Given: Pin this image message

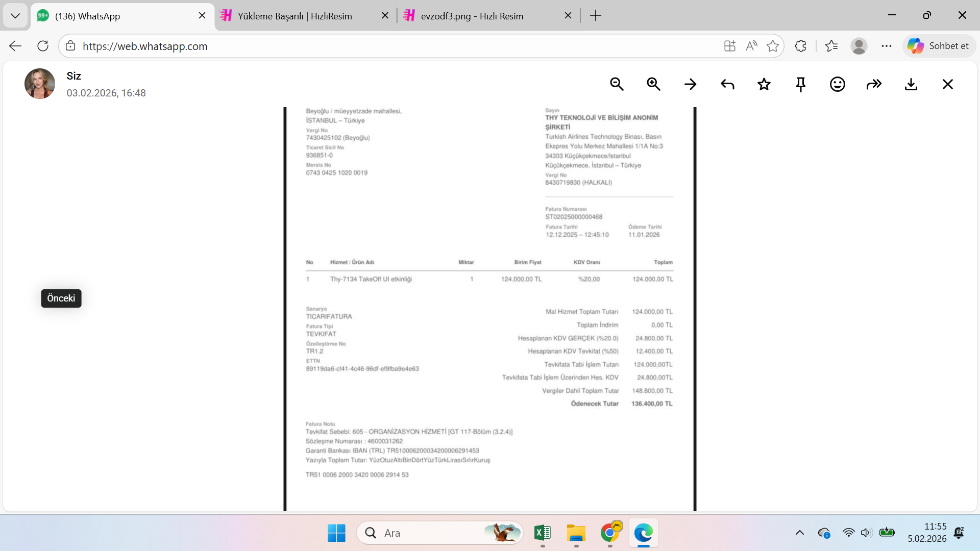Looking at the screenshot, I should click(801, 84).
